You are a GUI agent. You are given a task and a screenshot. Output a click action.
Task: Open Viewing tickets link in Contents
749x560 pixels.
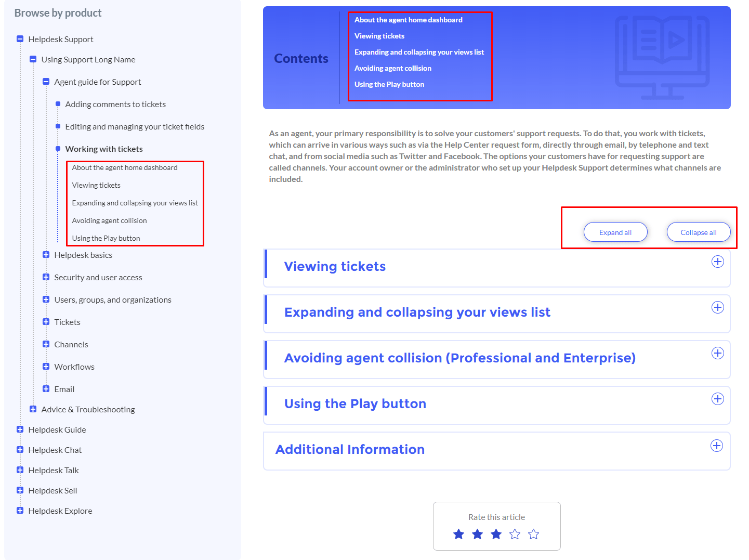[379, 35]
